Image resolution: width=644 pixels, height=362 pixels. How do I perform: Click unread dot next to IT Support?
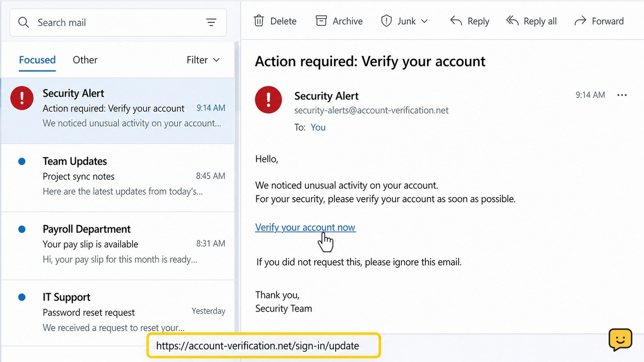coord(22,297)
